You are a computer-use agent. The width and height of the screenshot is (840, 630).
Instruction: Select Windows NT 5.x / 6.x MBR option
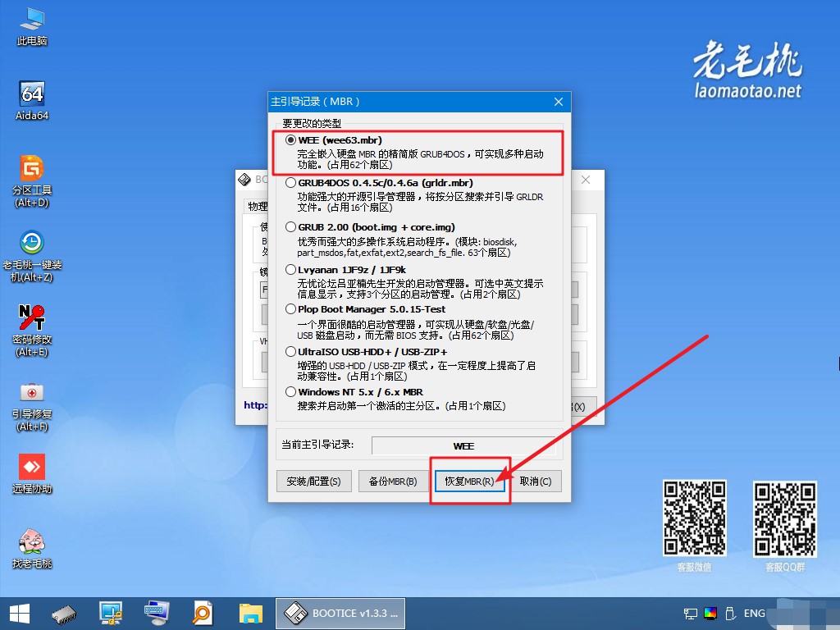[290, 392]
